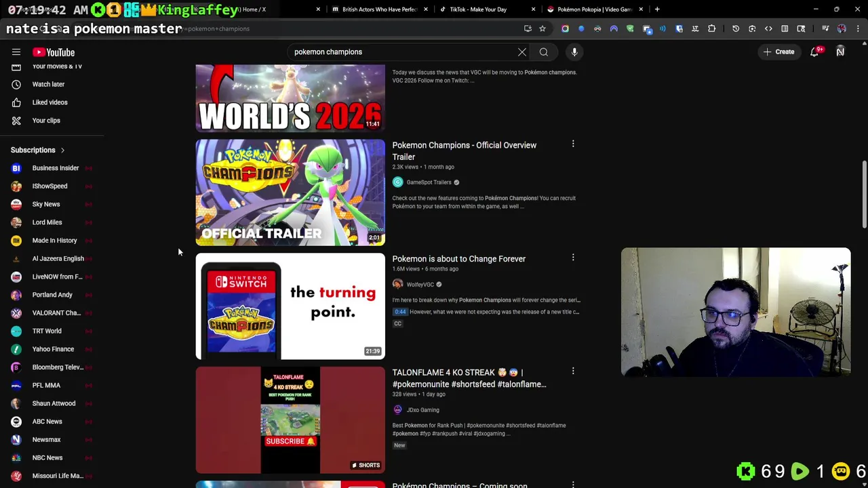Close the TikTok browser tab
The image size is (868, 488).
pyautogui.click(x=533, y=9)
